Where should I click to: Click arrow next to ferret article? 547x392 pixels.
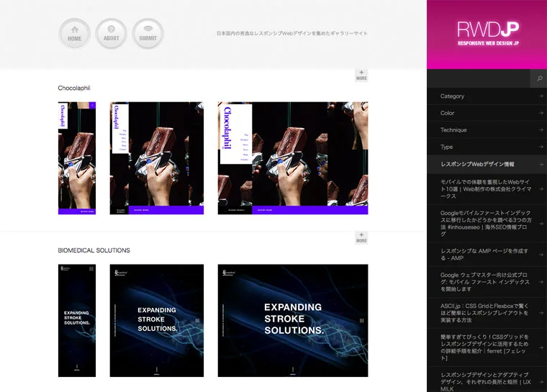[x=541, y=347]
